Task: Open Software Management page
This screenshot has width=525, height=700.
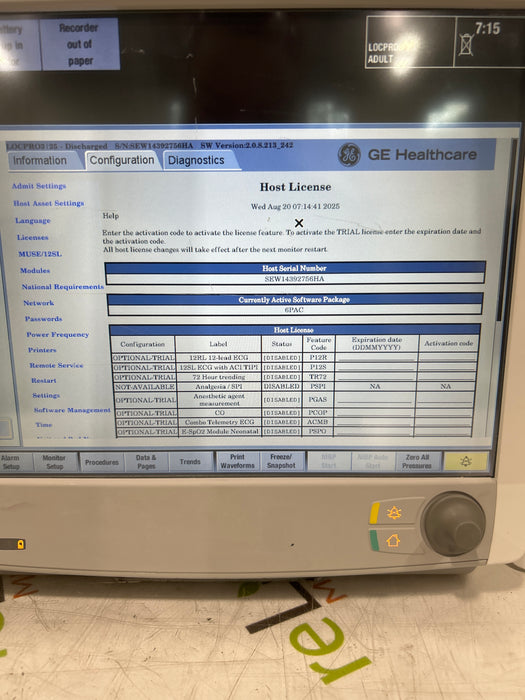Action: coord(72,410)
